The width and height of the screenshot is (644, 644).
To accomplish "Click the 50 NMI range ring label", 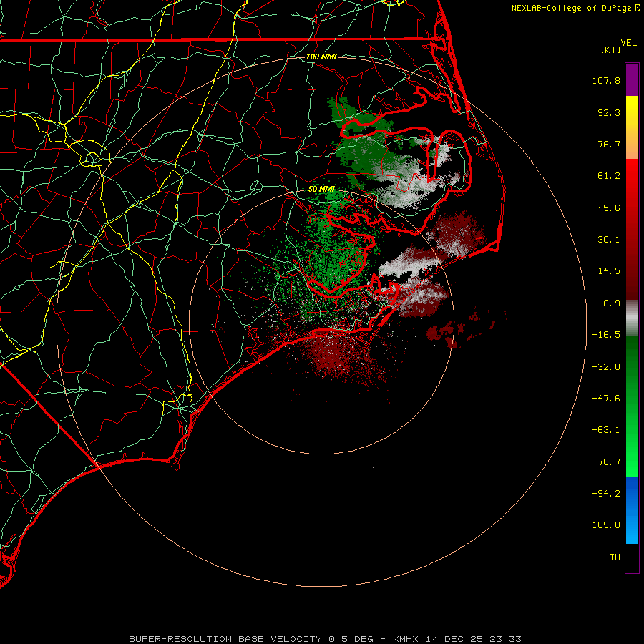I will click(x=321, y=190).
